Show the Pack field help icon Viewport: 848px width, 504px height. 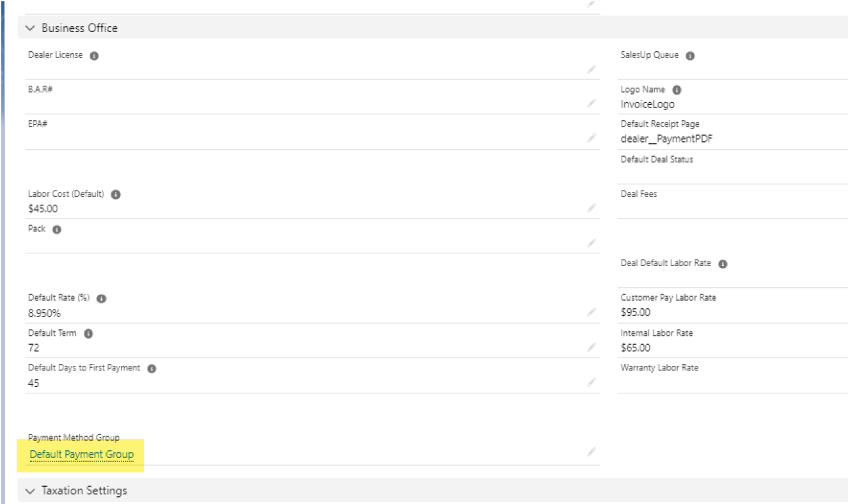pyautogui.click(x=57, y=230)
